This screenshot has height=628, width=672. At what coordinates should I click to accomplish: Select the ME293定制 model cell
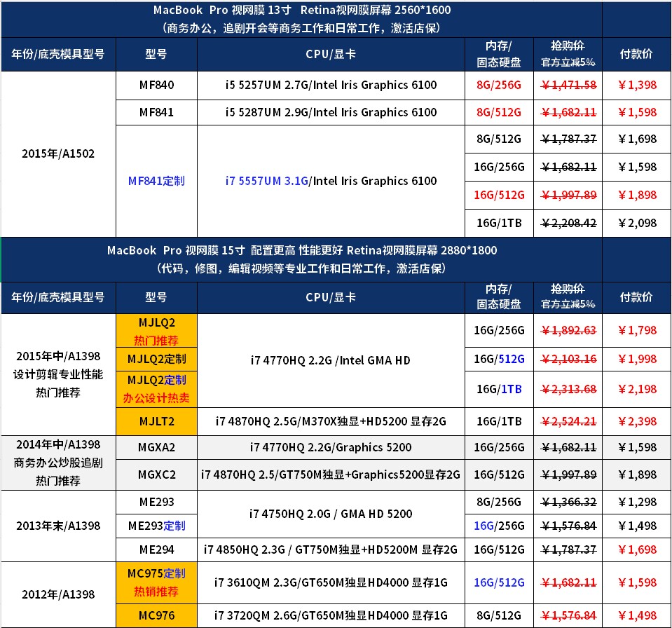(x=156, y=526)
